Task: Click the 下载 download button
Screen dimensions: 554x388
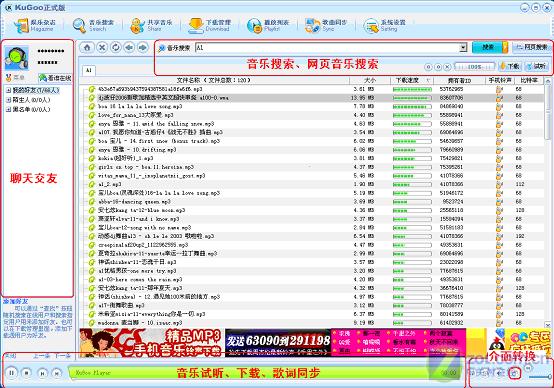Action: click(x=510, y=66)
